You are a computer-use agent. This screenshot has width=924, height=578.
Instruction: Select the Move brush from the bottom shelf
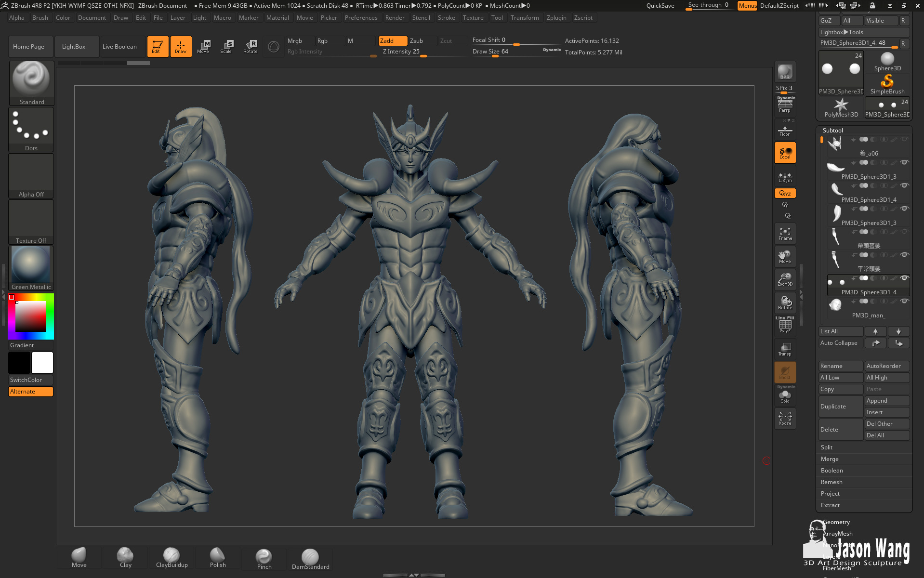[79, 557]
